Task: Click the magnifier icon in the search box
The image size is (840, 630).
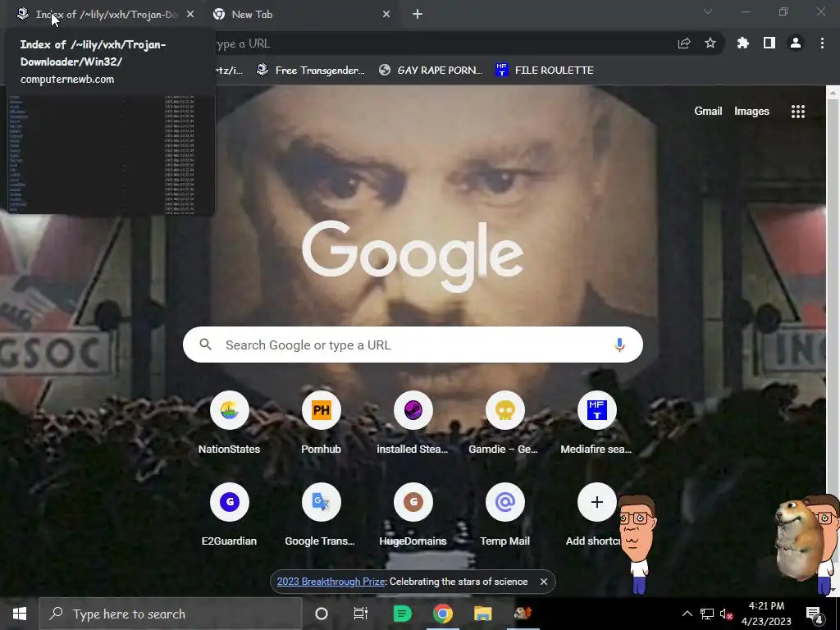Action: pyautogui.click(x=206, y=345)
